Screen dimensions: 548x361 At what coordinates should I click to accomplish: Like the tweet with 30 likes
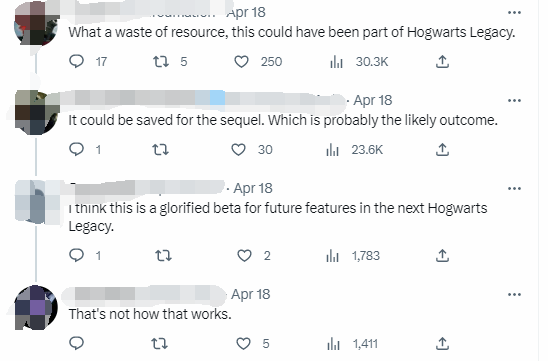(x=238, y=150)
